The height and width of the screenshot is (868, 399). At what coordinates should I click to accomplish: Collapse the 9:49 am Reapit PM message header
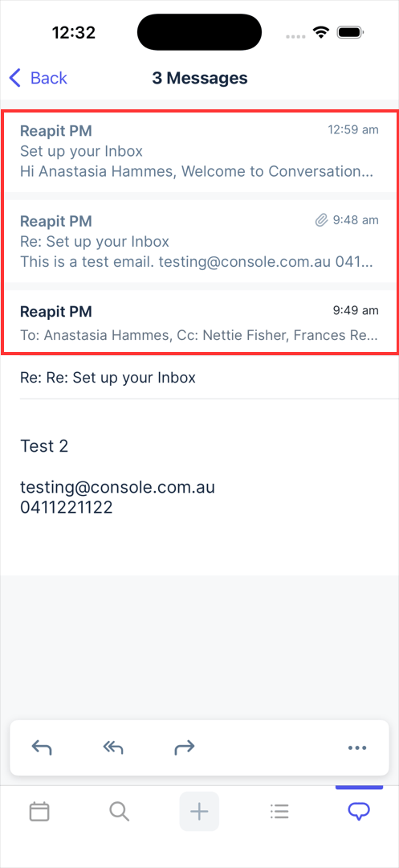[199, 311]
